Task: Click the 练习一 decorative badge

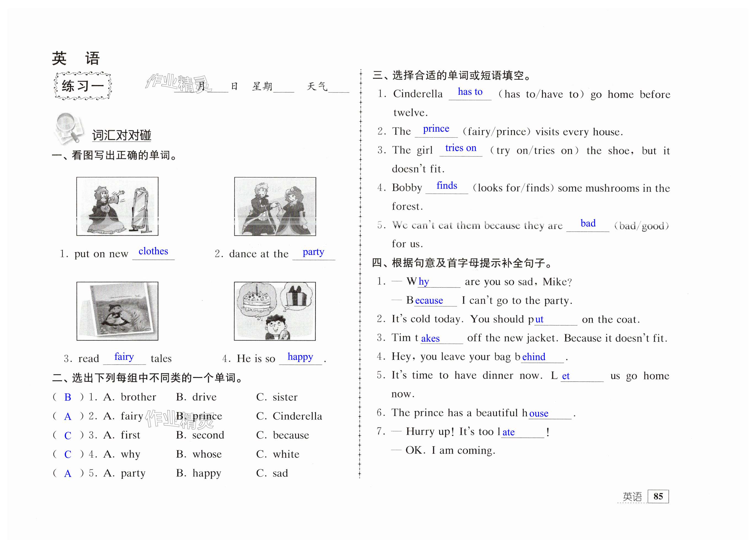Action: coord(83,86)
